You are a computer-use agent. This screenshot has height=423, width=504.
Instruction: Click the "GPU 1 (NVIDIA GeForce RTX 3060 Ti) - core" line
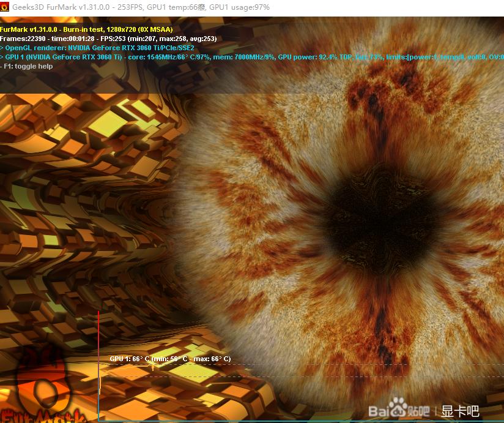[252, 58]
